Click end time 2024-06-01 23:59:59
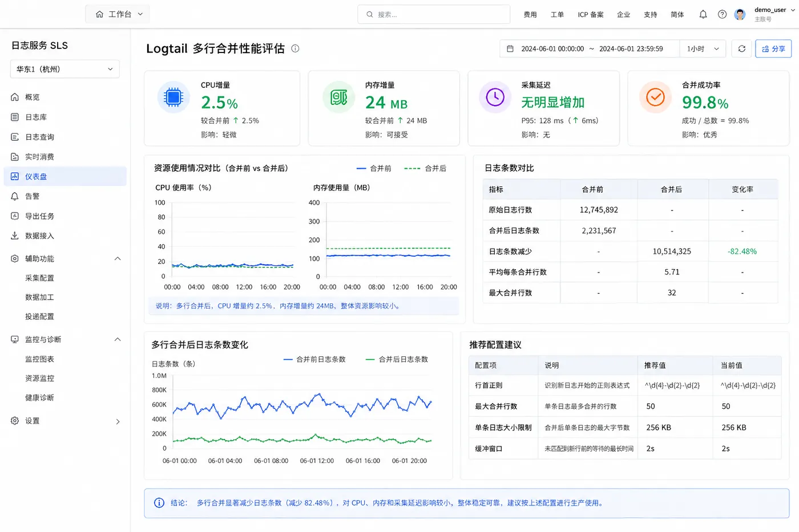 631,49
